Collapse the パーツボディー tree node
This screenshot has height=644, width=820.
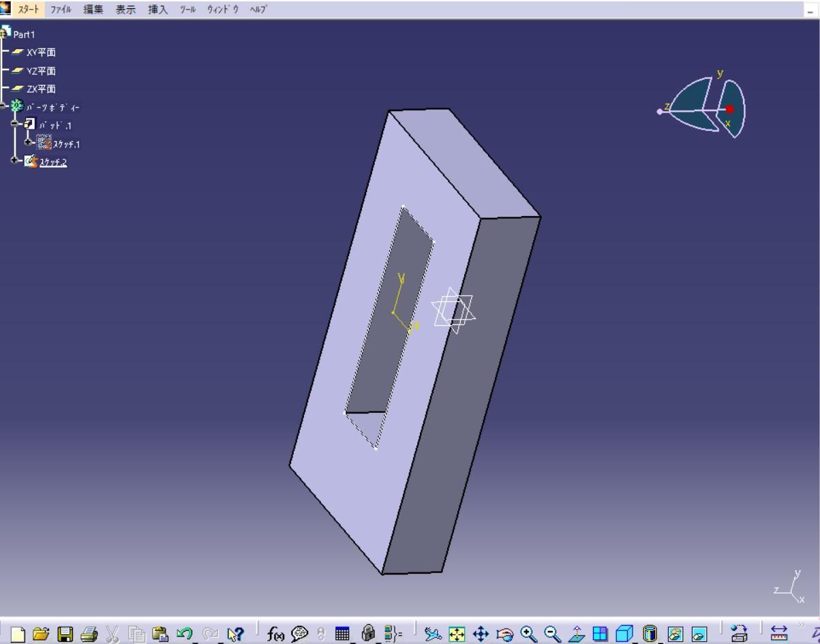coord(5,106)
